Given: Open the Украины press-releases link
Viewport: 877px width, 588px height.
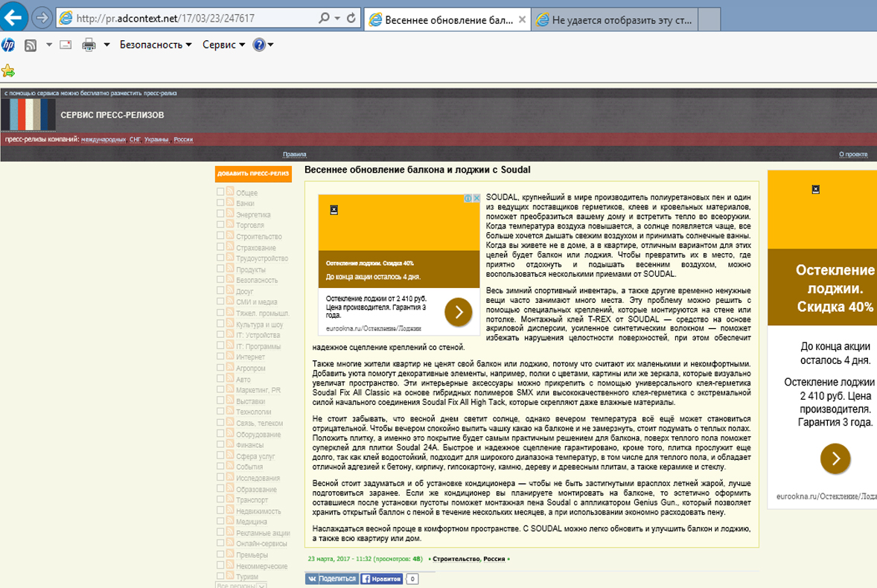Looking at the screenshot, I should [x=156, y=140].
